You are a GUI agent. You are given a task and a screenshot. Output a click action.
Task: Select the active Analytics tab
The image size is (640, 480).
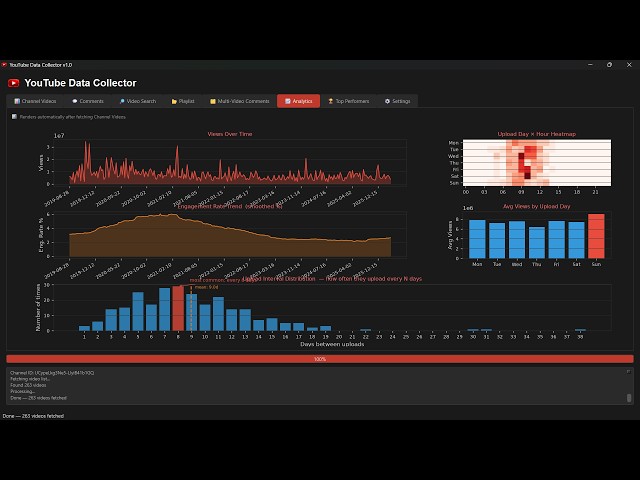(298, 101)
